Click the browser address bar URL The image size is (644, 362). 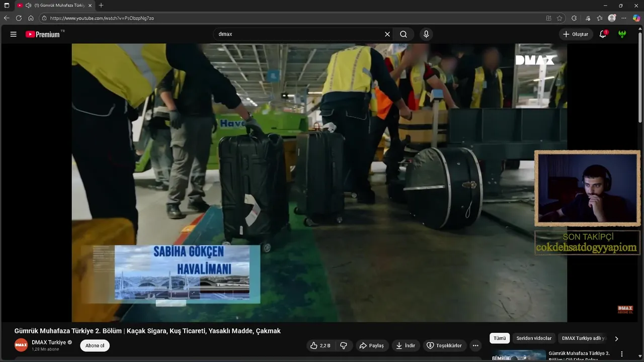tap(102, 18)
